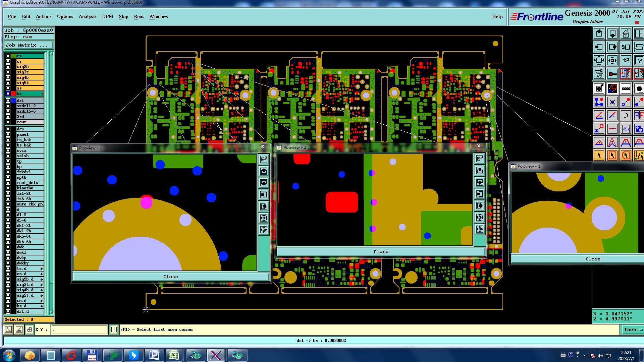Open the Inch units dropdown
Image resolution: width=644 pixels, height=362 pixels.
point(632,330)
